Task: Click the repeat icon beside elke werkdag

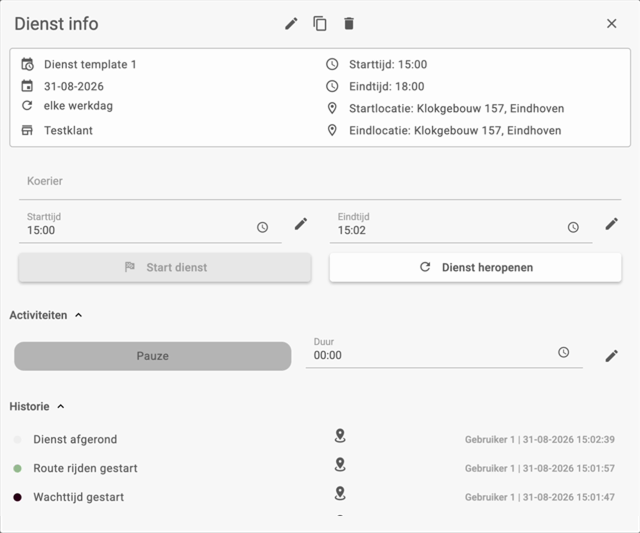Action: pyautogui.click(x=27, y=106)
